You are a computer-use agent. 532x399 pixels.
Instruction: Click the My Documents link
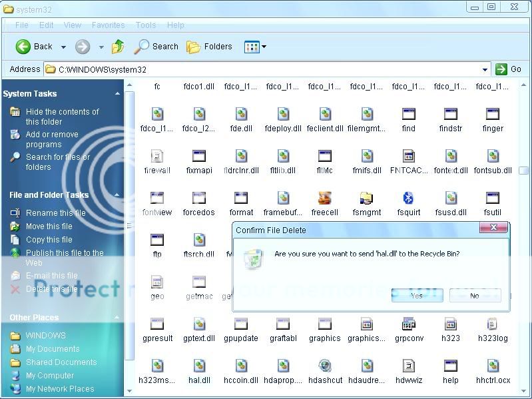pos(53,349)
